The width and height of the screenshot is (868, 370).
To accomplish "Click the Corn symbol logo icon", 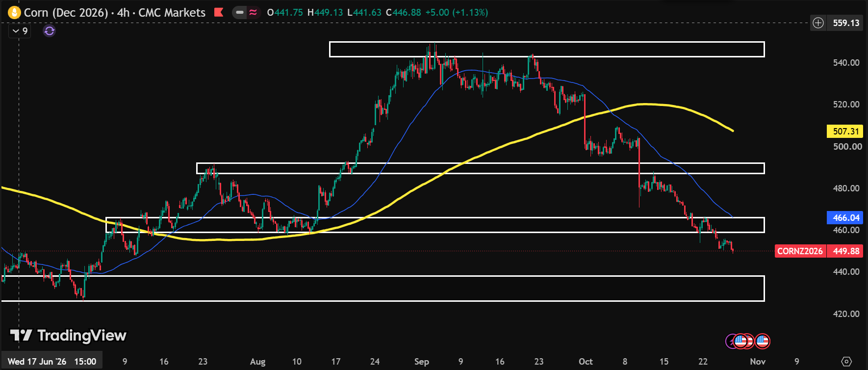I will click(x=14, y=12).
